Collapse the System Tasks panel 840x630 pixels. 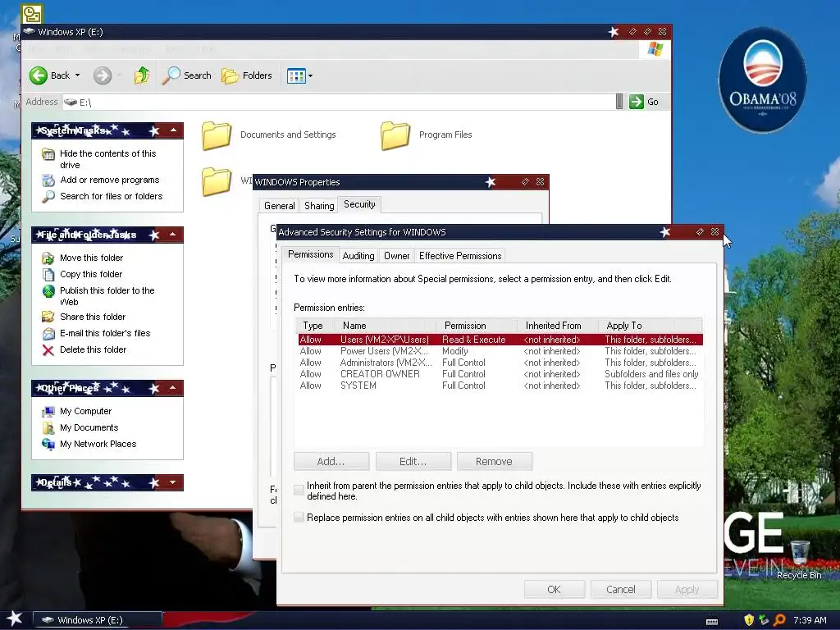[173, 130]
